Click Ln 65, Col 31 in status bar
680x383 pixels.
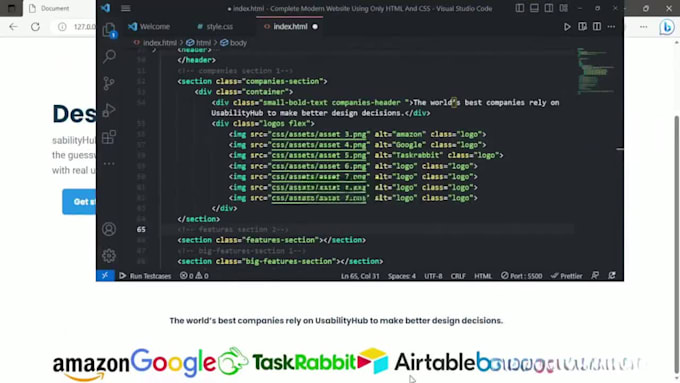pos(360,276)
